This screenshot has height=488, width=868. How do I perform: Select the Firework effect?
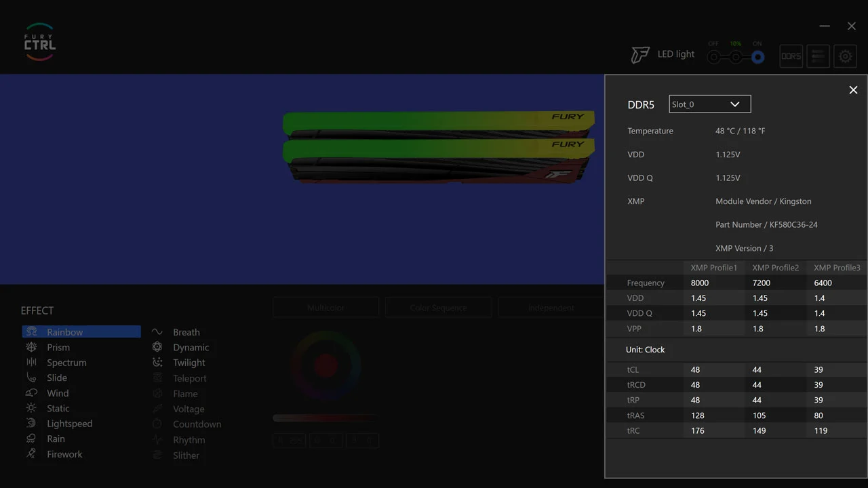64,453
